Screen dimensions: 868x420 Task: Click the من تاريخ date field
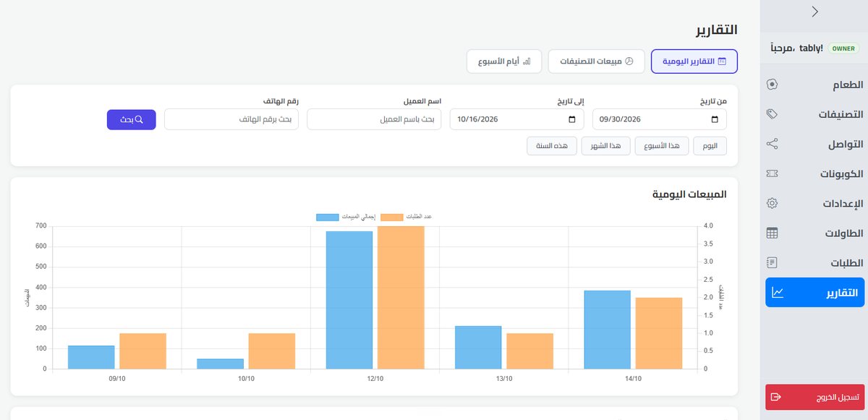[x=660, y=119]
